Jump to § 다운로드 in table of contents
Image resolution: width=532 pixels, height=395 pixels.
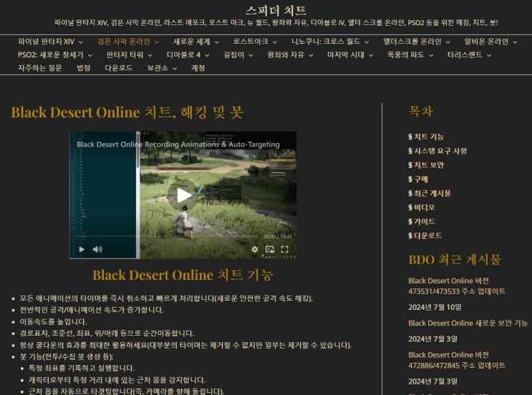[425, 235]
